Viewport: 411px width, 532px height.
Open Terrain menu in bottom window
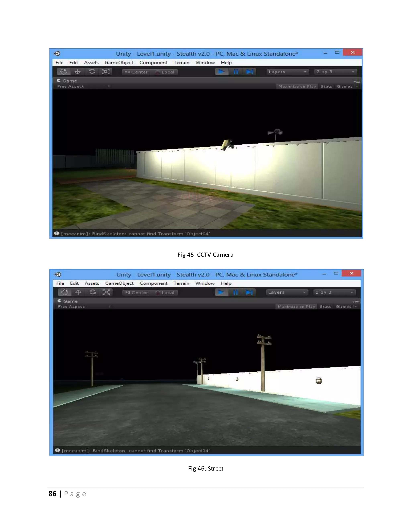pos(181,283)
